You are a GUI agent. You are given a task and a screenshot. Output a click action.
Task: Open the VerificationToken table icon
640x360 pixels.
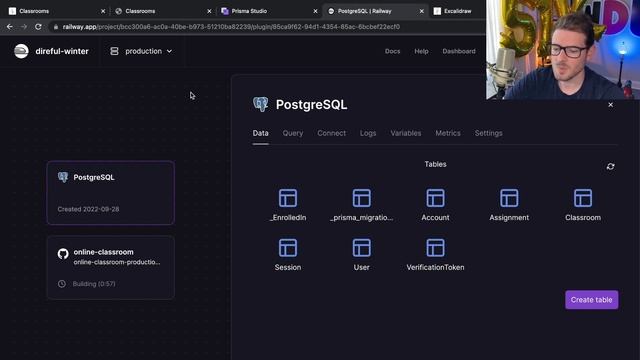point(435,248)
